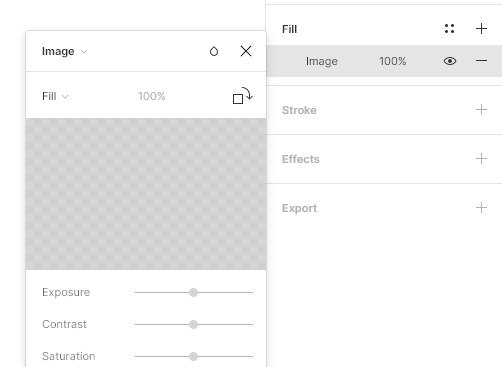
Task: Click the blend mode droplet icon
Action: click(x=214, y=51)
